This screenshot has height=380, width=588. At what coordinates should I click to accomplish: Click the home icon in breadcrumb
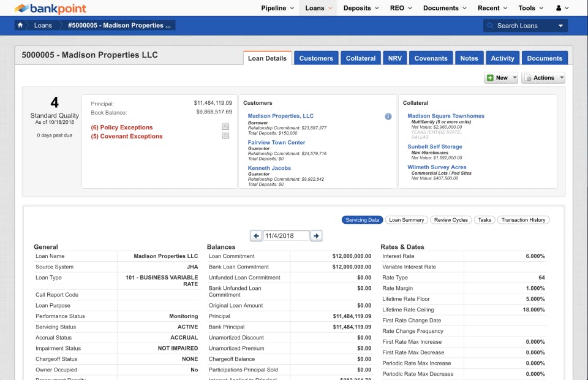click(20, 25)
